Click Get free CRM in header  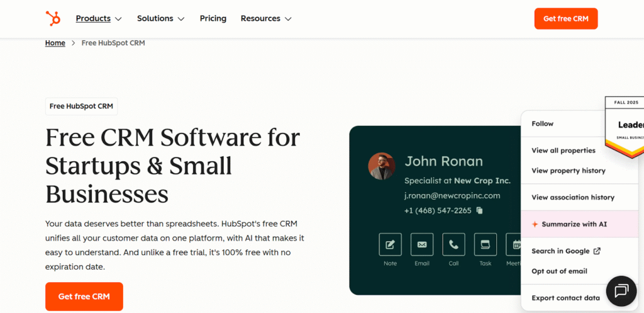click(x=565, y=18)
